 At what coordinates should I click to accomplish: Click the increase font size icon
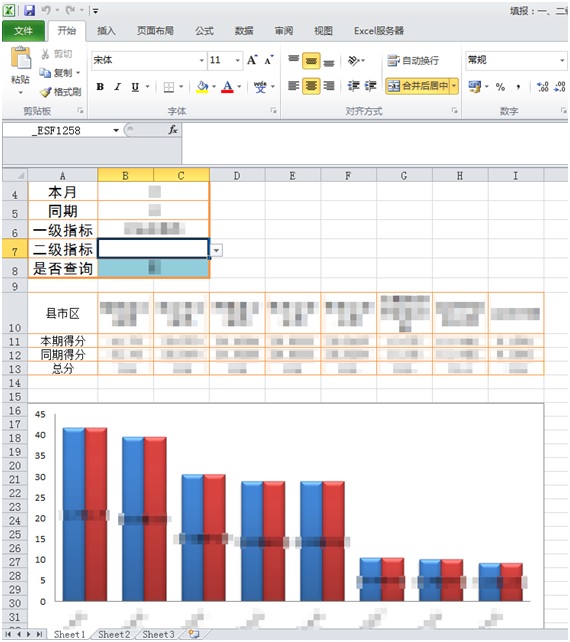pos(252,60)
